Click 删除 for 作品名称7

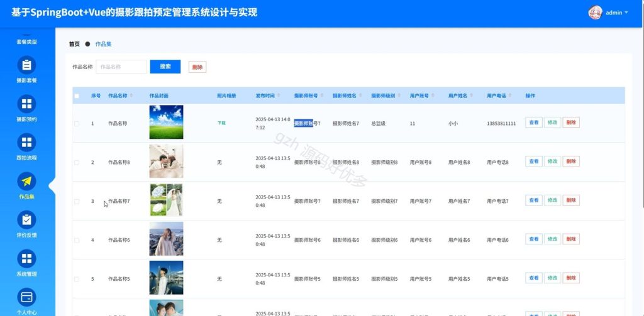pos(571,200)
